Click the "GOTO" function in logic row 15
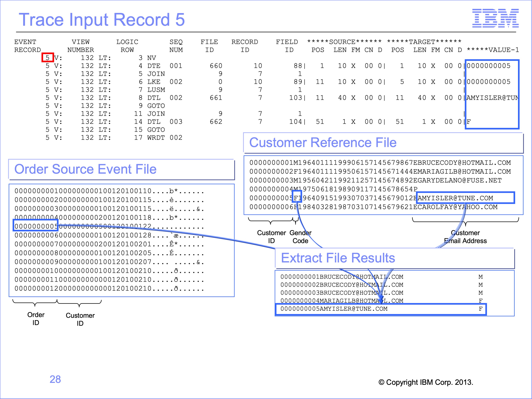 point(156,130)
